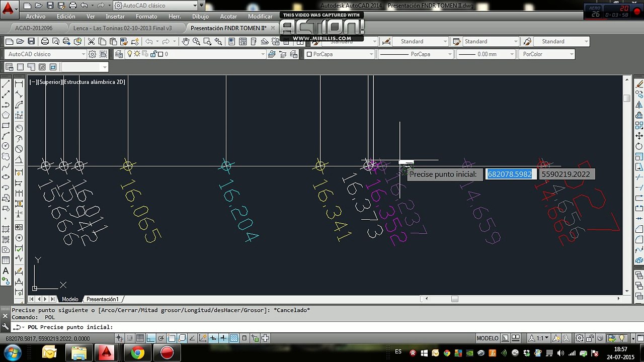
Task: Click the Estructura alámbrica 2D visual style label
Action: (94, 81)
